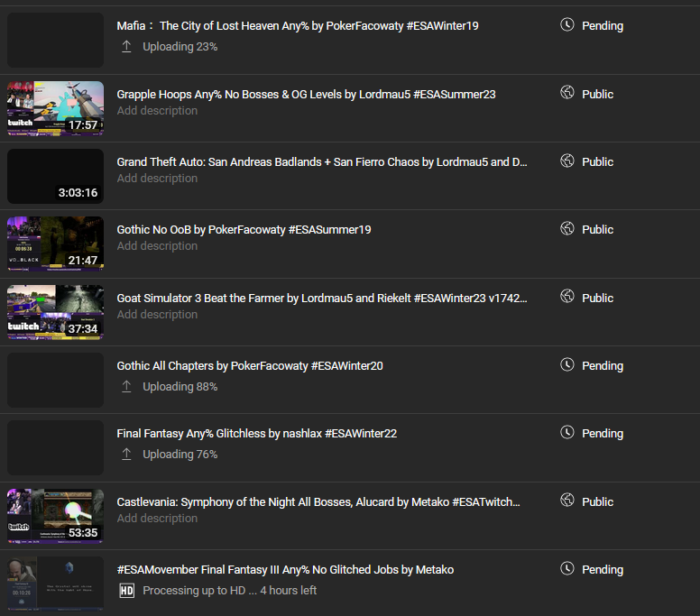Image resolution: width=700 pixels, height=616 pixels.
Task: Open Castlevania thumbnail 53:35
Action: (x=55, y=516)
